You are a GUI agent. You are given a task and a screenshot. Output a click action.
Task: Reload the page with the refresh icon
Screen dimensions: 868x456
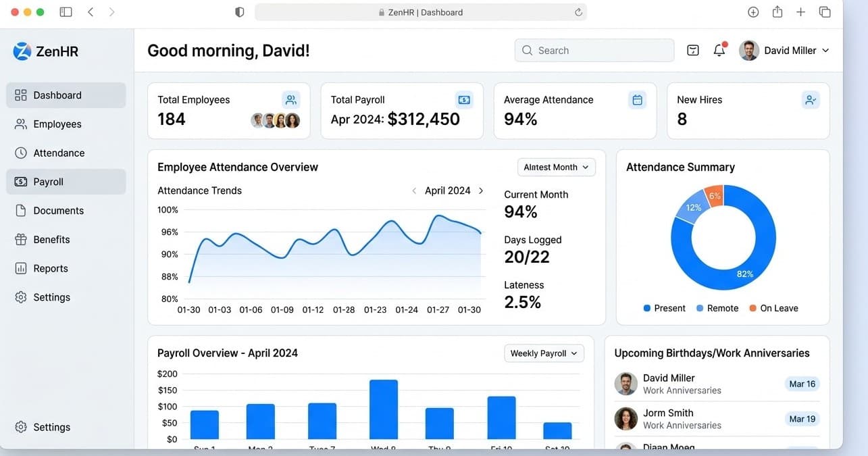click(x=578, y=12)
